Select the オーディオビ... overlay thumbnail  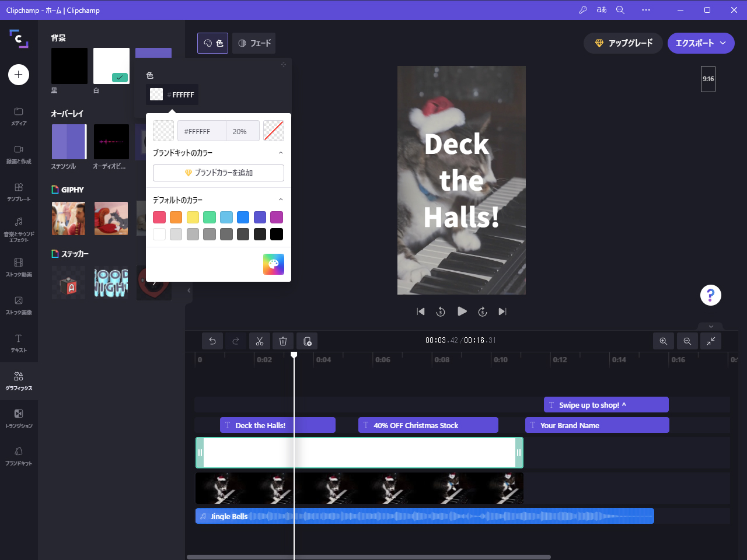click(111, 142)
